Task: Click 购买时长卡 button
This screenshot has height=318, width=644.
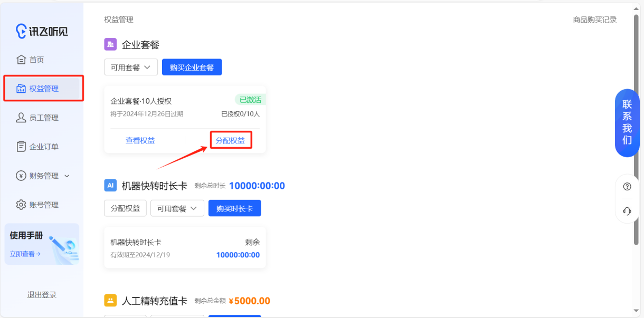Action: pyautogui.click(x=234, y=208)
